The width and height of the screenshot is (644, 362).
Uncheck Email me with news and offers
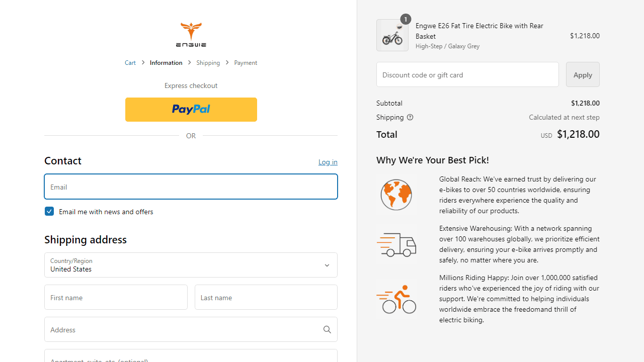[49, 211]
